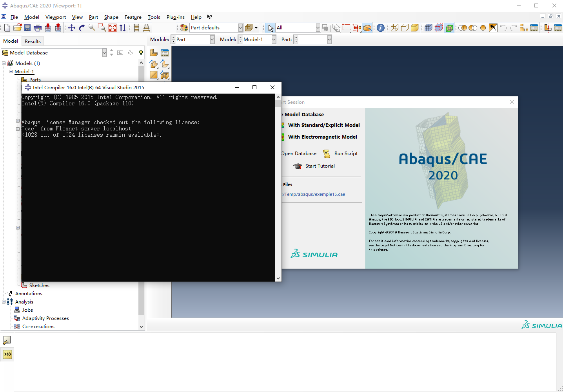Image resolution: width=563 pixels, height=392 pixels.
Task: Save the model database
Action: 27,28
